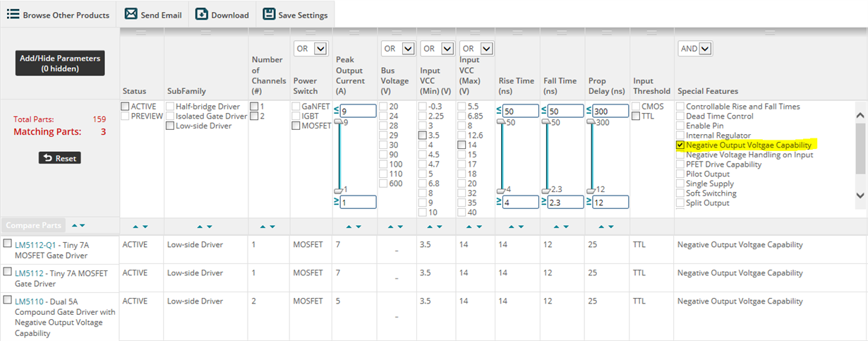This screenshot has width=868, height=341.
Task: Open Special Features AND logic dropdown
Action: (695, 49)
